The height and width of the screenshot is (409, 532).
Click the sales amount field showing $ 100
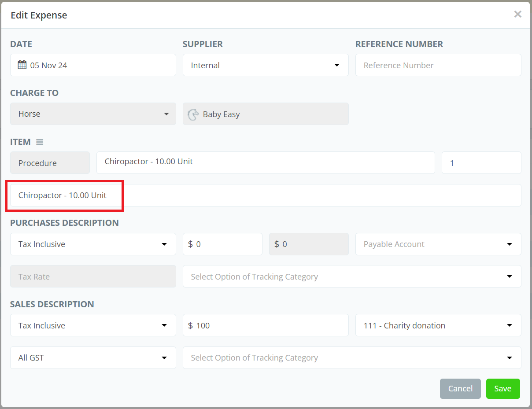[265, 325]
